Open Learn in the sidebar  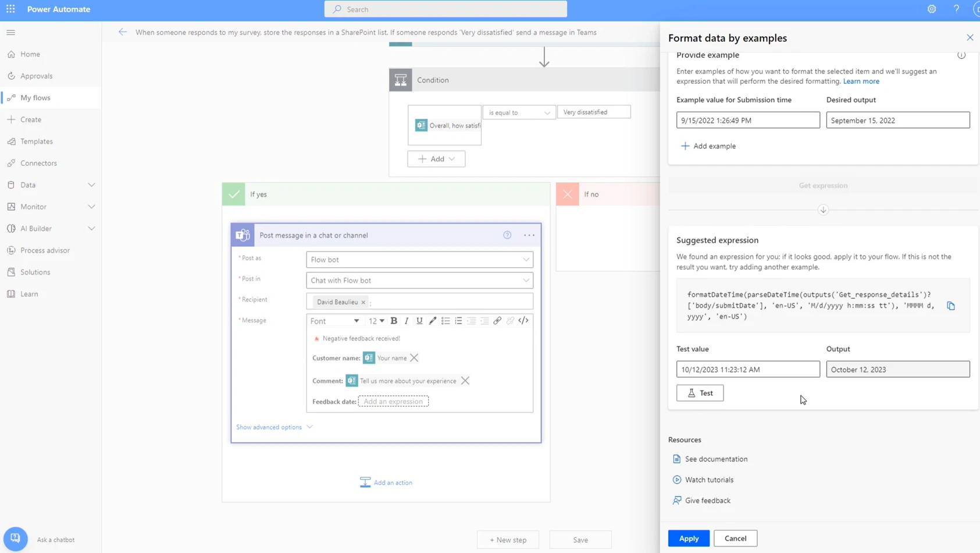coord(51,294)
